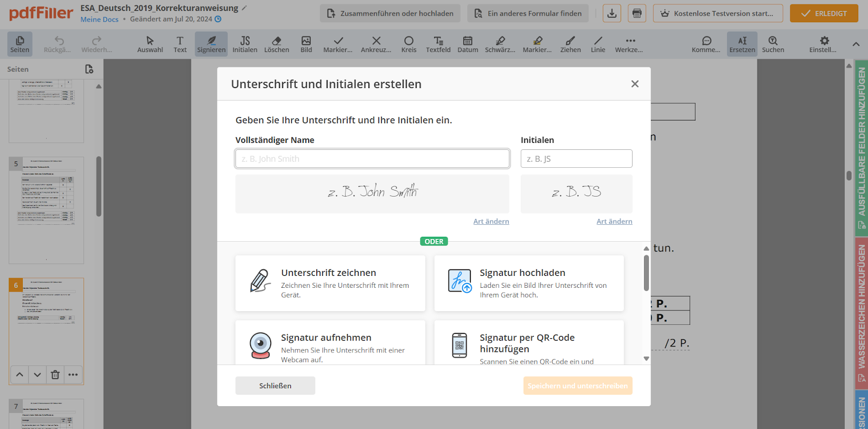This screenshot has width=868, height=429.
Task: Choose Signatur aufnehmen webcam option
Action: (x=330, y=343)
